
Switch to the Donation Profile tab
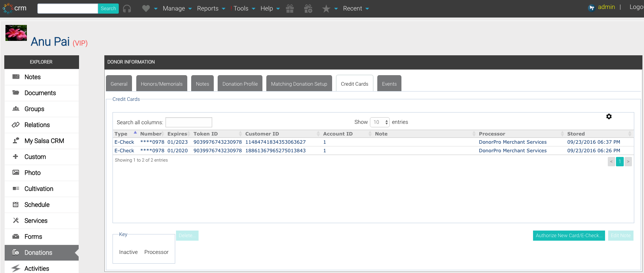coord(240,83)
